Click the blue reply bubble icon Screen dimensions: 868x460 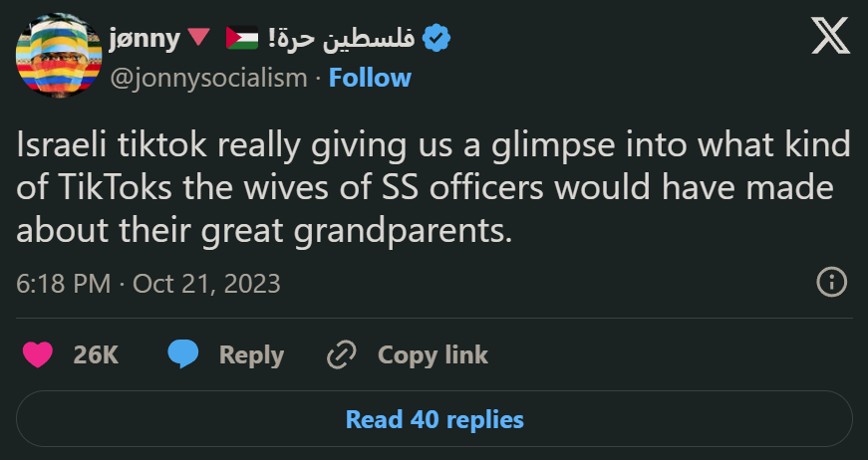(181, 354)
